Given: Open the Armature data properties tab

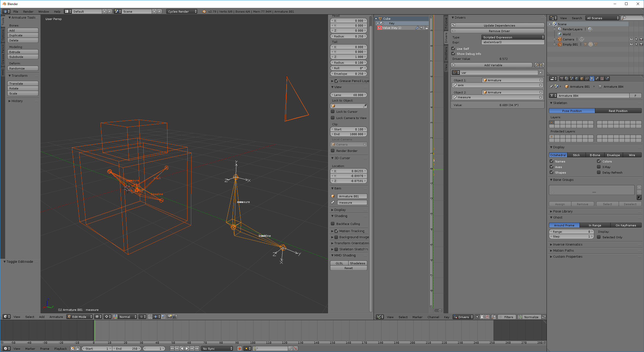Looking at the screenshot, I should 592,79.
